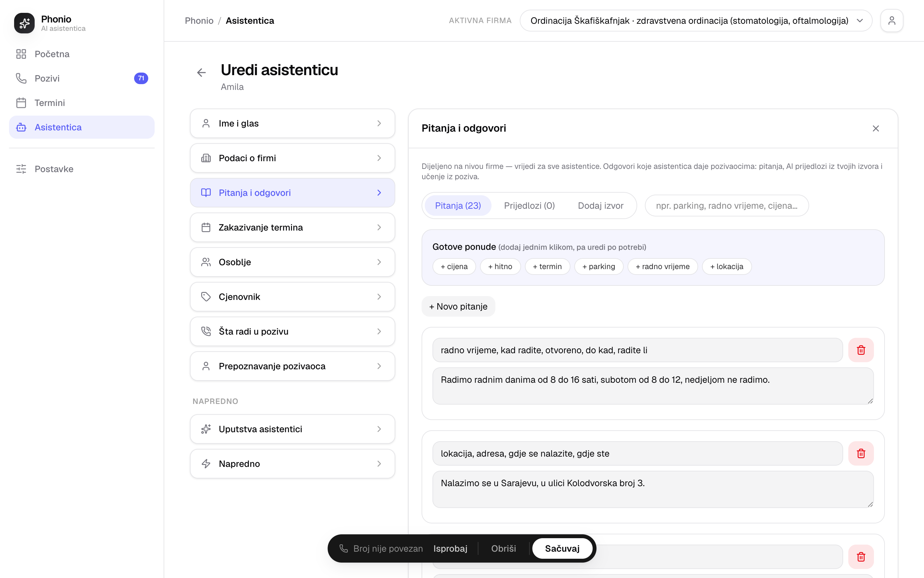The image size is (924, 578).
Task: Close the Pitanja i odgovori panel
Action: pos(876,128)
